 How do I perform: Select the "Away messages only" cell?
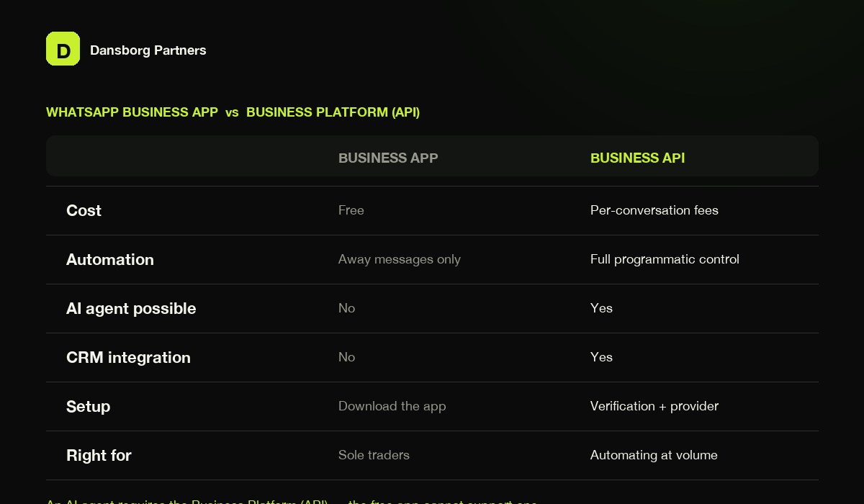tap(400, 259)
